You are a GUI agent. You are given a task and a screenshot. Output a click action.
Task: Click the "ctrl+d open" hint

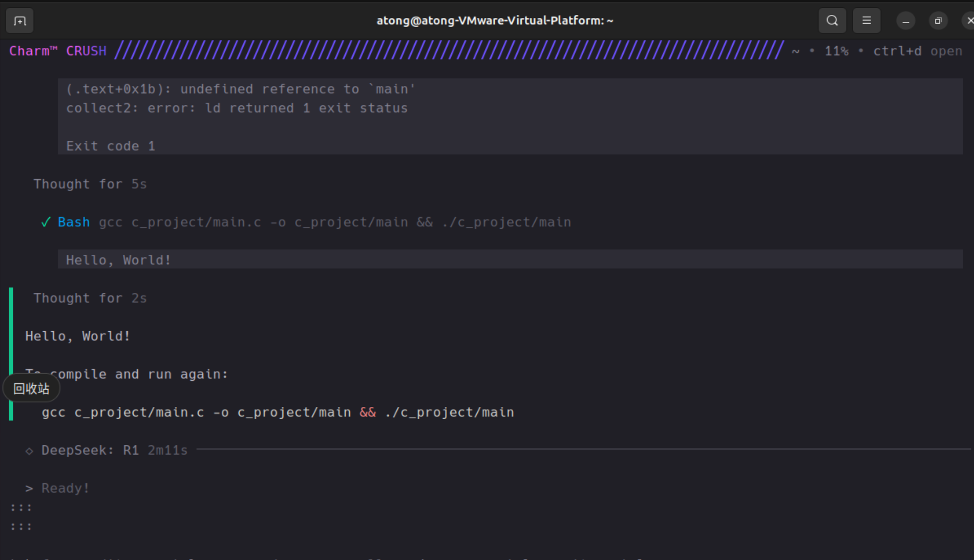(918, 51)
